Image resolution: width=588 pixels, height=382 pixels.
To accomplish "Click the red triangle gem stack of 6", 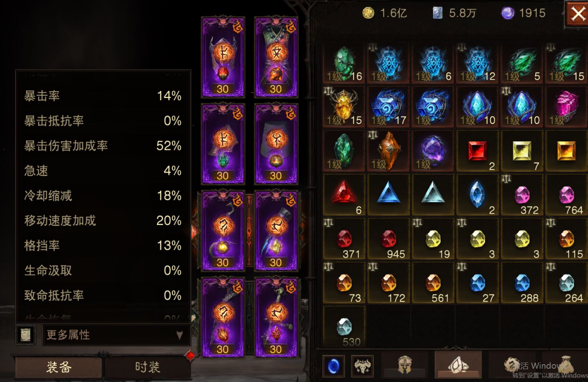I will pos(344,195).
